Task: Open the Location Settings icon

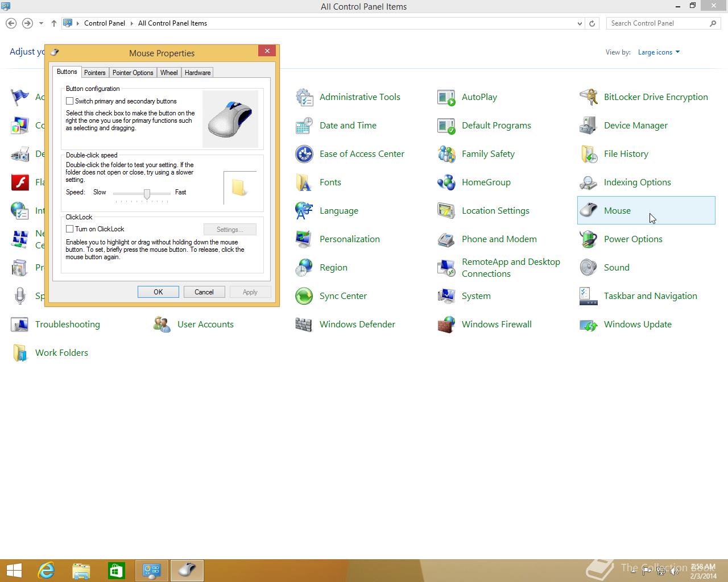Action: pos(446,211)
